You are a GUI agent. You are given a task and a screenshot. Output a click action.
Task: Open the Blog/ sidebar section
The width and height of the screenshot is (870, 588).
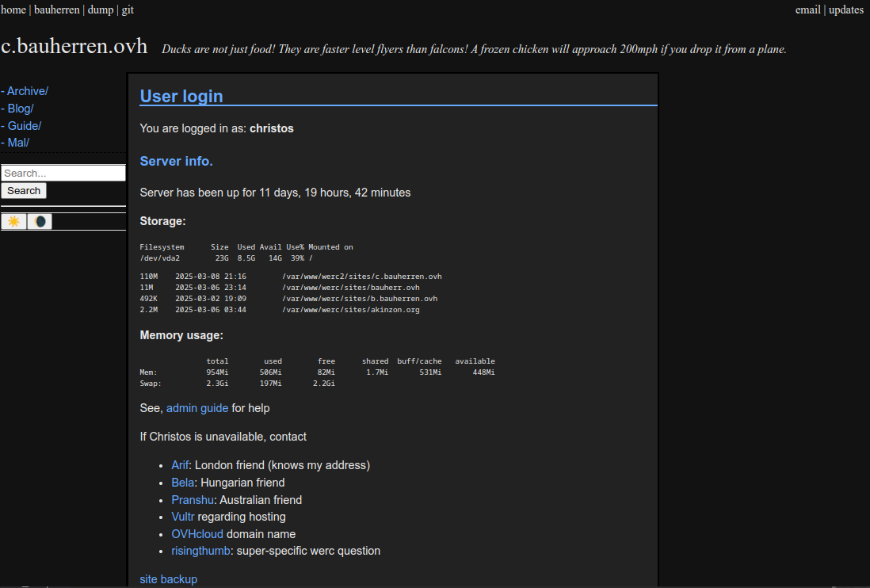20,109
